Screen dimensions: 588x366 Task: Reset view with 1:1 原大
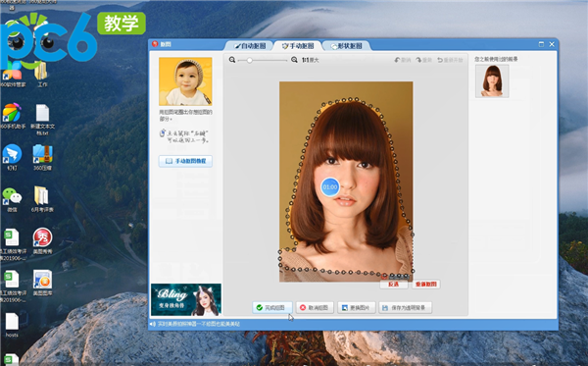[x=310, y=60]
